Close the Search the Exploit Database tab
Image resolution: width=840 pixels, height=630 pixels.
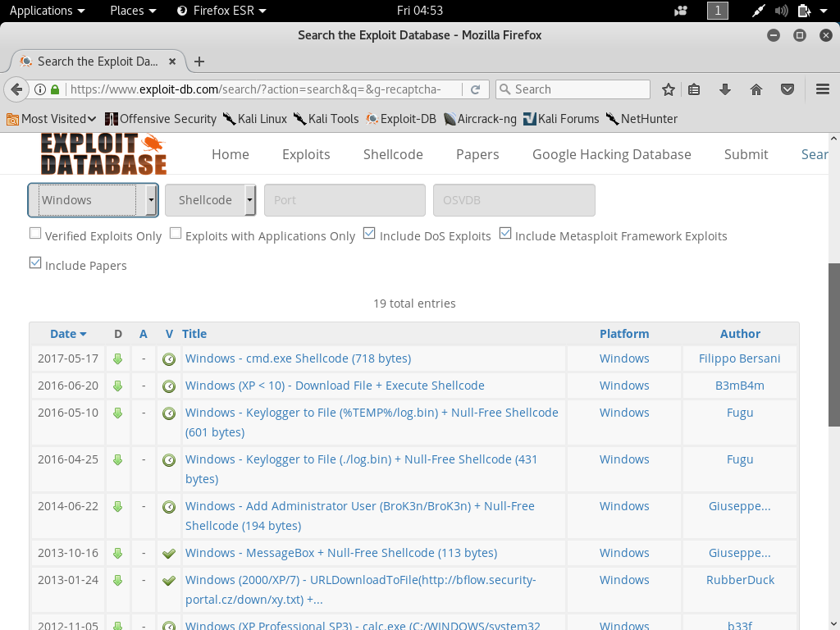tap(172, 62)
